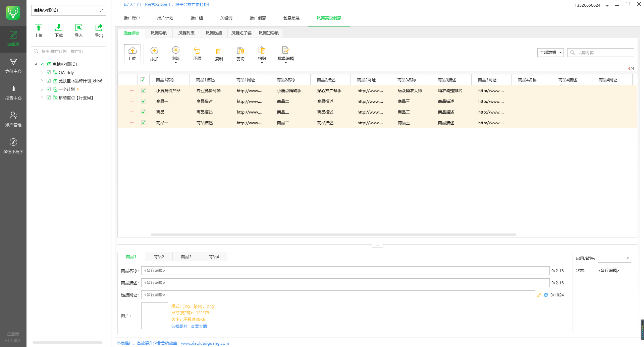
Task: Open the www.xiaolutuiguang.com footer link
Action: [x=205, y=343]
